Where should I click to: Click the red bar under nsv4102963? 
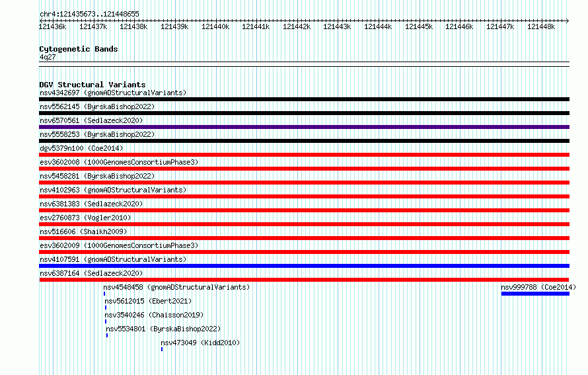tap(304, 196)
